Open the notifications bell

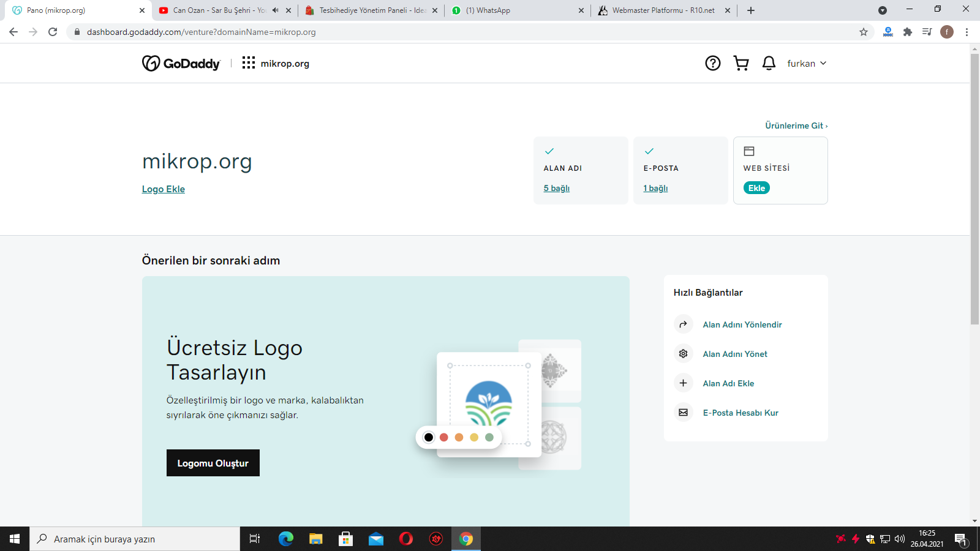769,63
